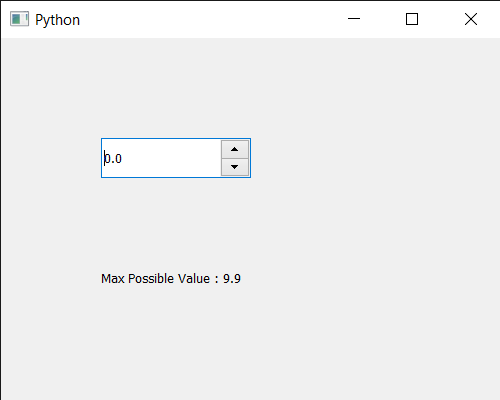Click the Python title text
The image size is (500, 400).
tap(57, 20)
